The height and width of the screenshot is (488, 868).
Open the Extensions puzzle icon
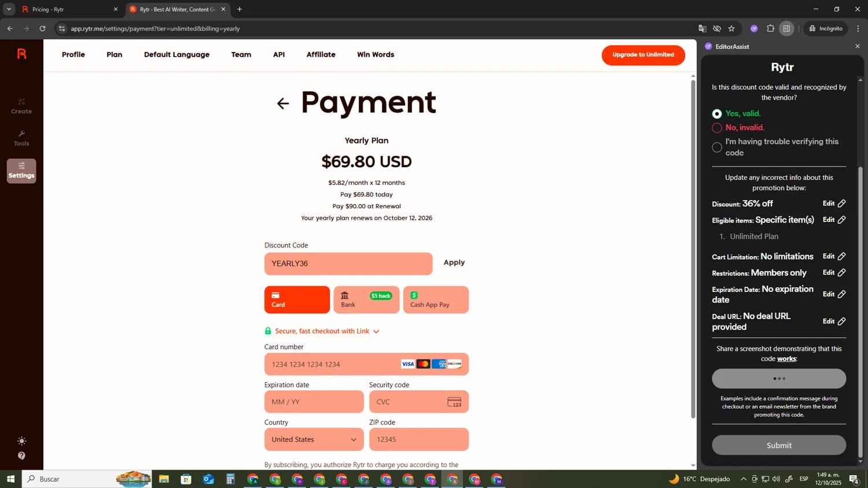(x=770, y=28)
